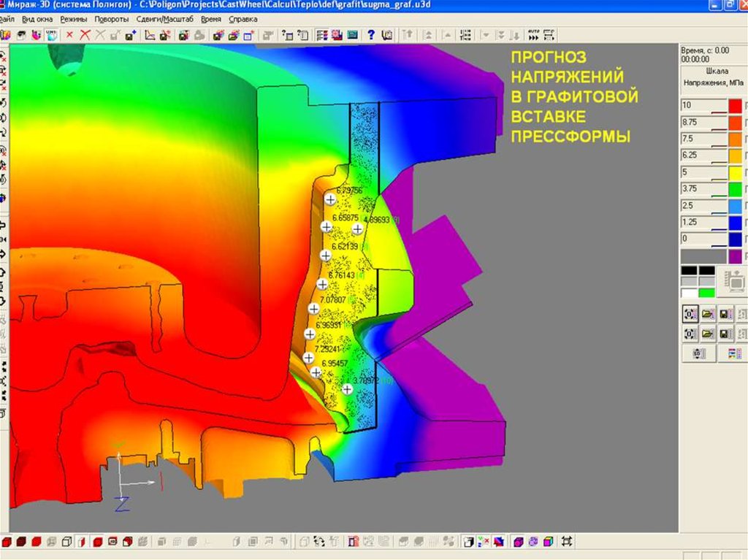Click the blue question mark help icon
The width and height of the screenshot is (748, 560).
tap(371, 34)
